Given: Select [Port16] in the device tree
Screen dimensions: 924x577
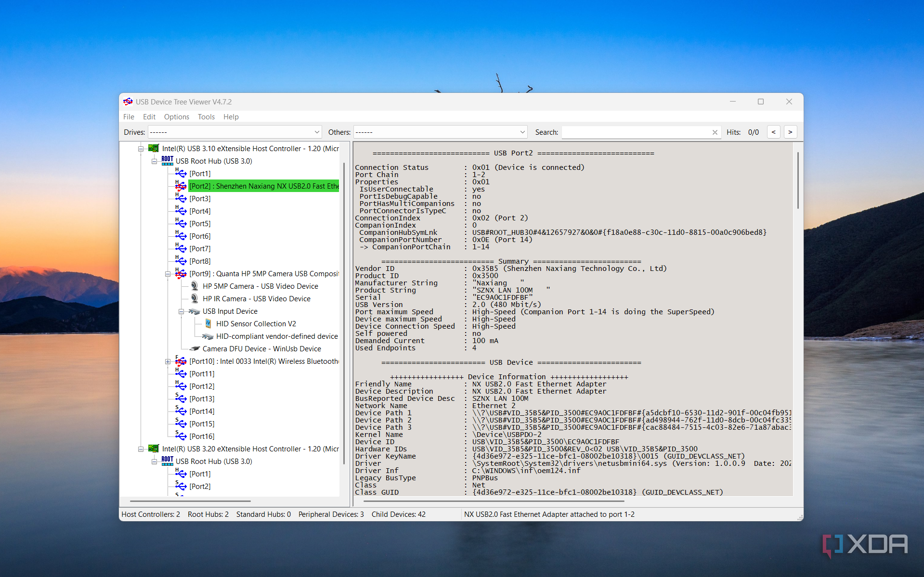Looking at the screenshot, I should pyautogui.click(x=202, y=436).
